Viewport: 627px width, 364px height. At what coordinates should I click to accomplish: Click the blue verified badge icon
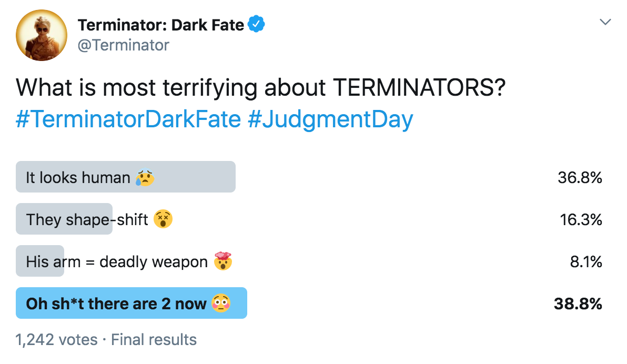256,24
